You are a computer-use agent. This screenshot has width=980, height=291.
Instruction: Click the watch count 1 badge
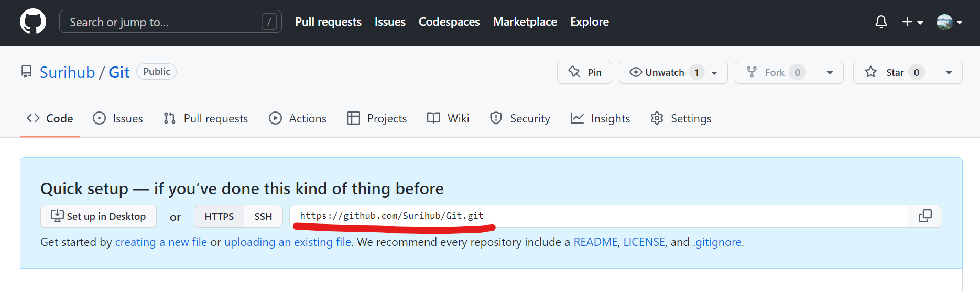click(696, 72)
